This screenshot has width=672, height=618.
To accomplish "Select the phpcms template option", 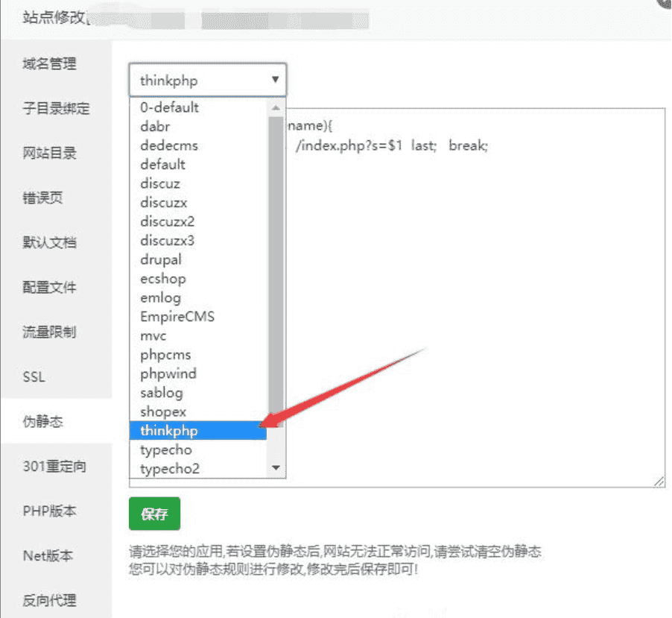I will tap(164, 354).
